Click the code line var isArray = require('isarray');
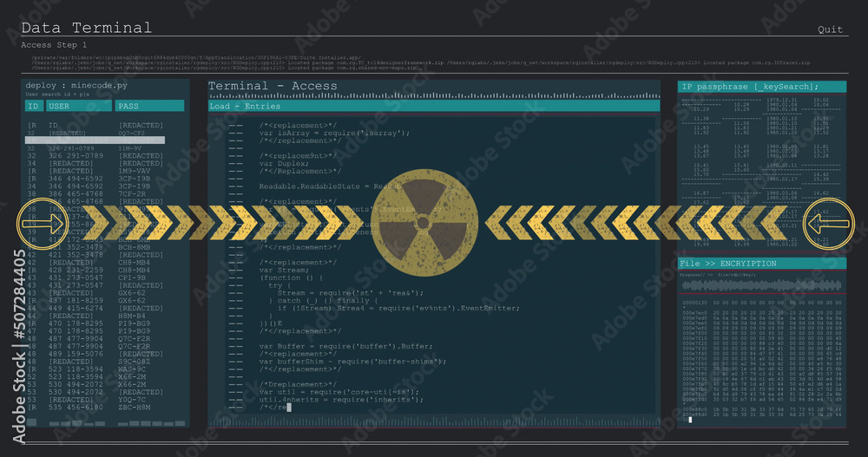This screenshot has height=457, width=868. point(334,133)
